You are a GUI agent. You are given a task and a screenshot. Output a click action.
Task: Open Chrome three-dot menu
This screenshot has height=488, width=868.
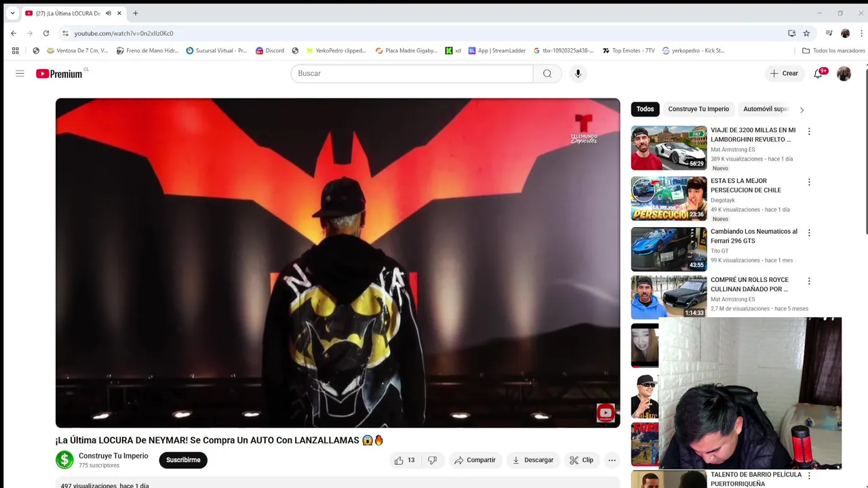coord(862,33)
